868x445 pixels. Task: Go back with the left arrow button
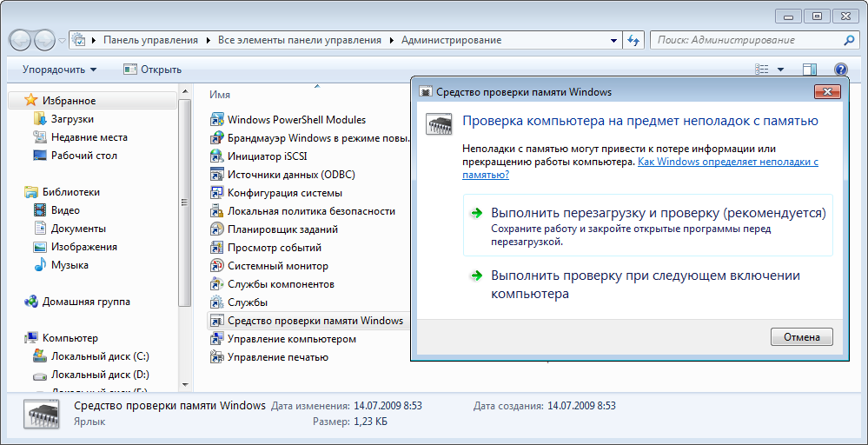click(22, 40)
